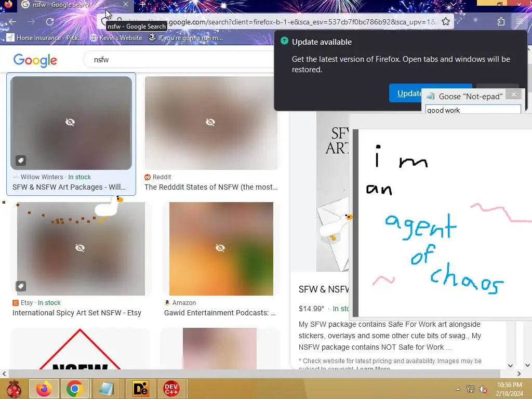Reload the page with the refresh icon

pos(50,22)
